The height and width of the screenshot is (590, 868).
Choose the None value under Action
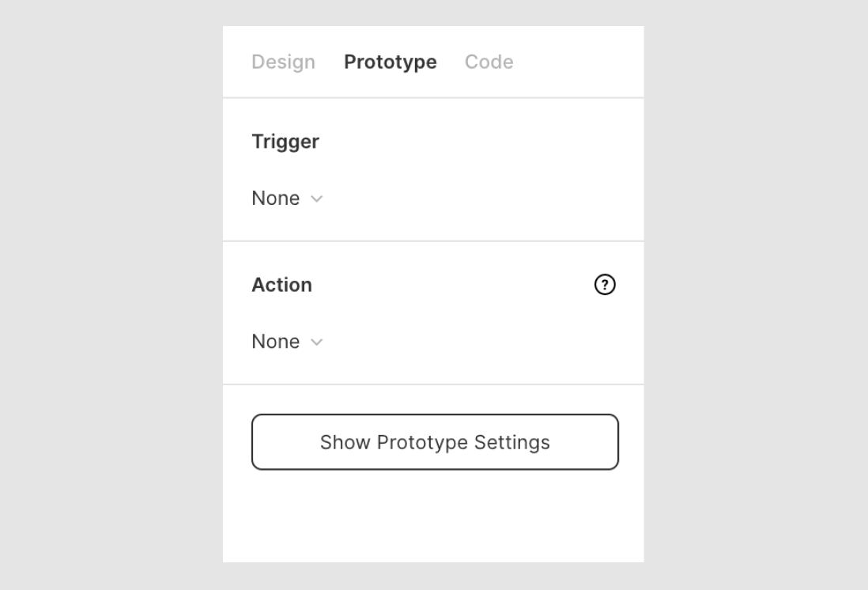[x=276, y=341]
